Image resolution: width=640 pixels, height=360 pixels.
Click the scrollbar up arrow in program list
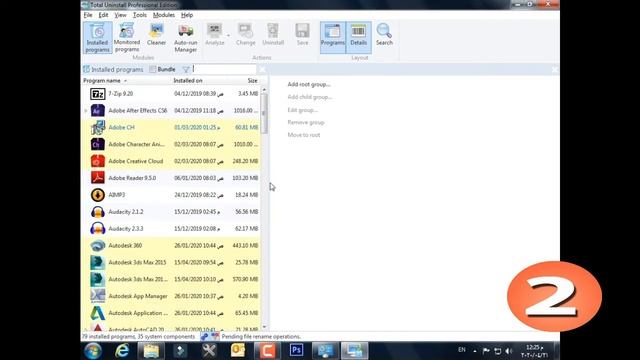[264, 89]
